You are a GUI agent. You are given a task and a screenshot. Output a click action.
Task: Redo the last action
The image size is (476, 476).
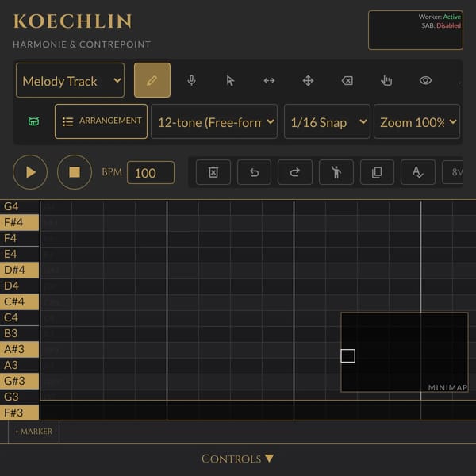pyautogui.click(x=295, y=172)
